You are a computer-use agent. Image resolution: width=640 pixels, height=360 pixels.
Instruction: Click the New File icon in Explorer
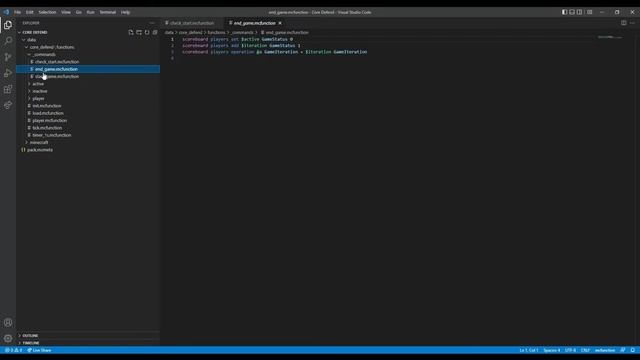click(x=131, y=32)
